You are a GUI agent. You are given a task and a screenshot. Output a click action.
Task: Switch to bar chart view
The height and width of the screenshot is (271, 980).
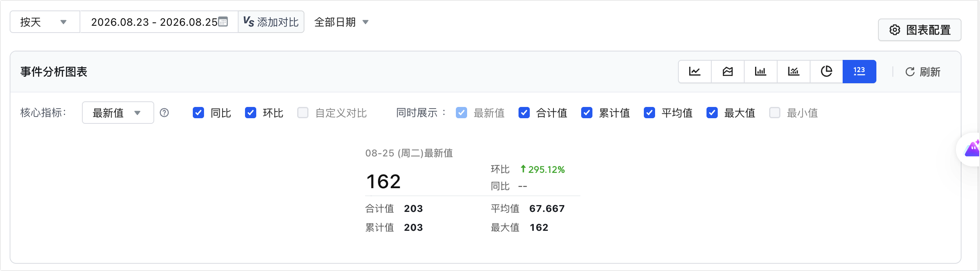click(x=761, y=72)
